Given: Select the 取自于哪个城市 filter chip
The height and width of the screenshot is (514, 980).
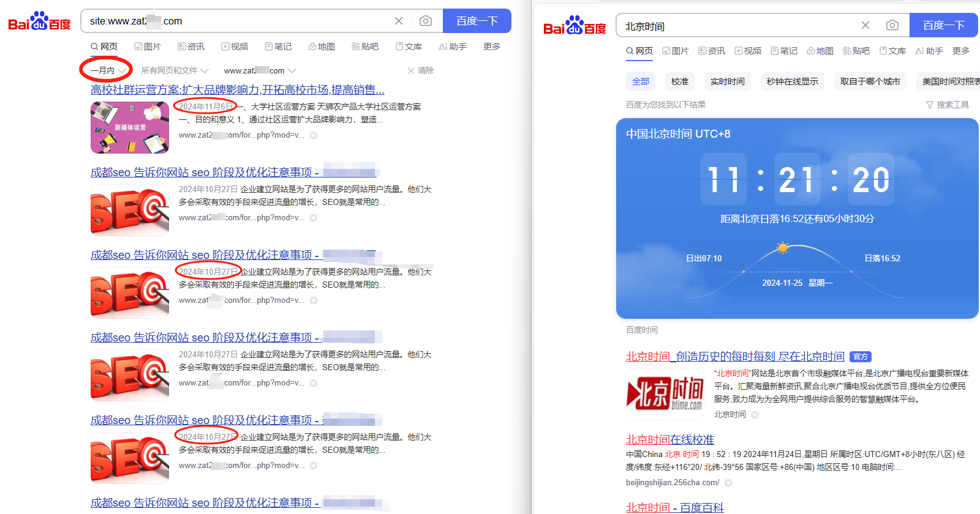Looking at the screenshot, I should click(870, 81).
